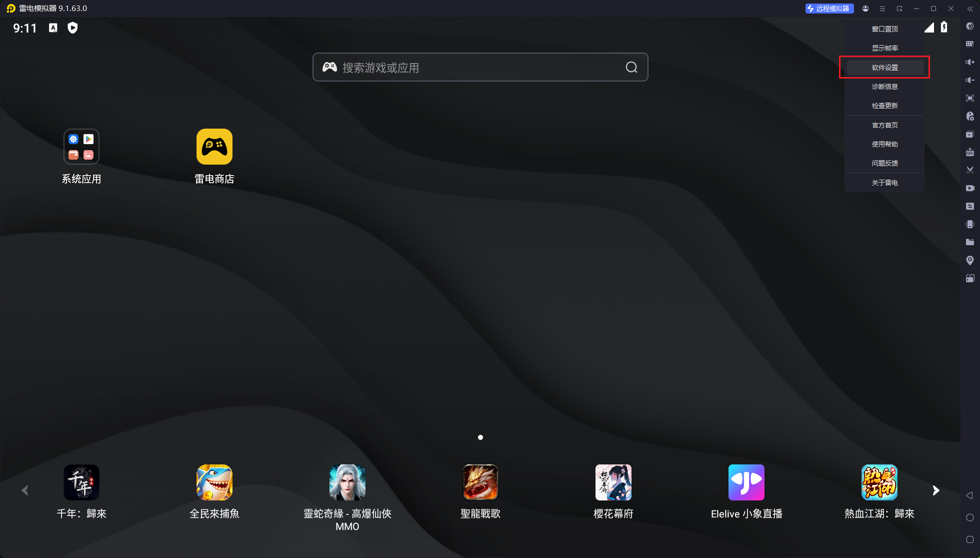Open the shared folder icon
This screenshot has height=558, width=980.
(x=969, y=242)
